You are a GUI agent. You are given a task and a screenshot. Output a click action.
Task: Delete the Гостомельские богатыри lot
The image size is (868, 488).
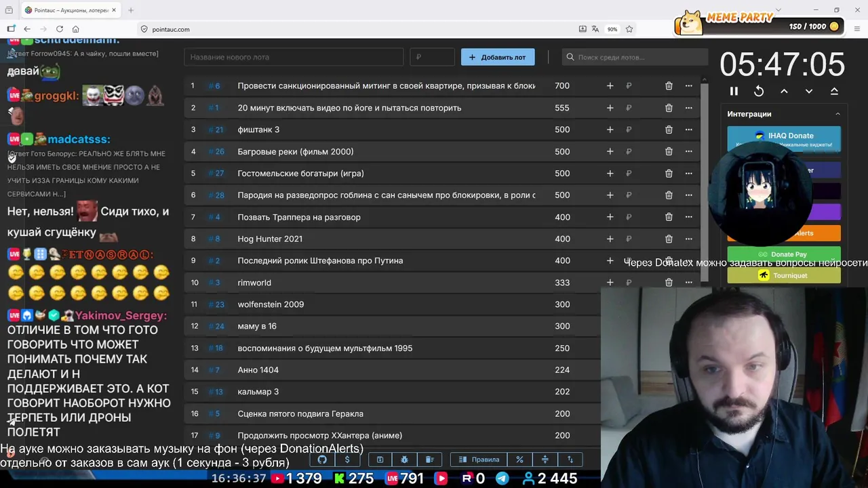[669, 174]
